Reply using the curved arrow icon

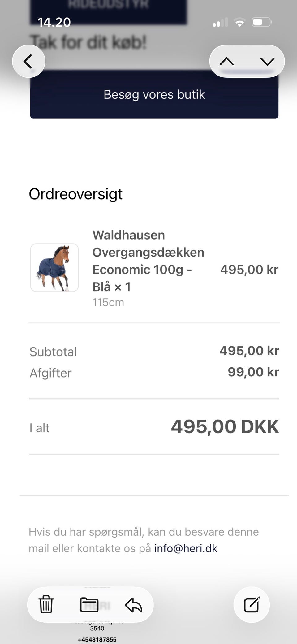click(133, 605)
